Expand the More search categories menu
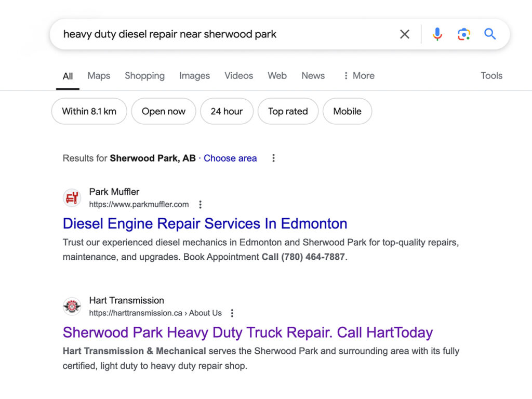Image resolution: width=532 pixels, height=399 pixels. pos(358,76)
